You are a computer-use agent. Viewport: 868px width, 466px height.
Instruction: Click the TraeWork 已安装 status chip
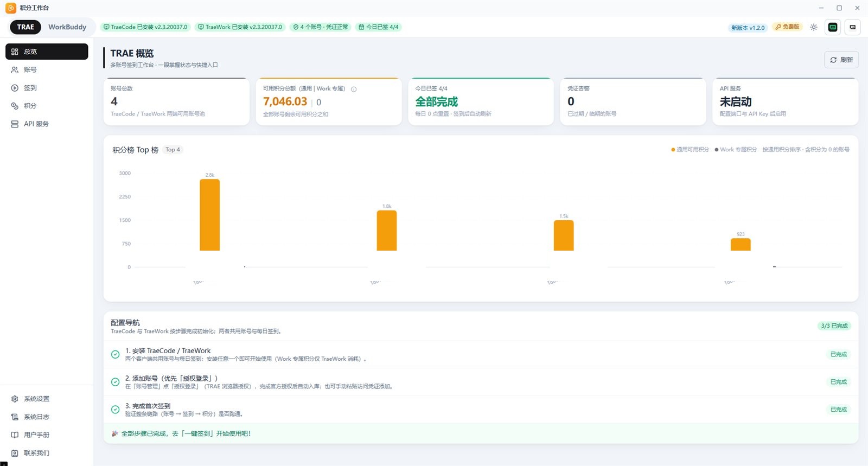coord(240,27)
